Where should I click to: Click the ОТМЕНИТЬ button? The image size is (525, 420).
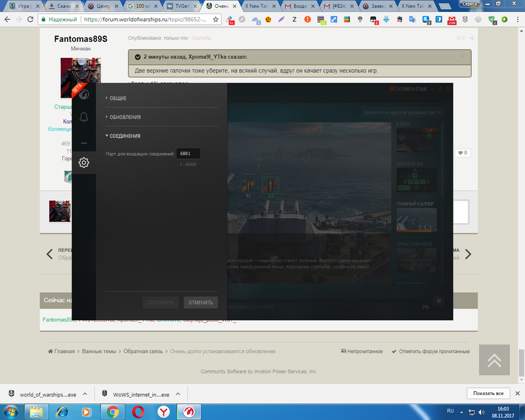pyautogui.click(x=201, y=303)
